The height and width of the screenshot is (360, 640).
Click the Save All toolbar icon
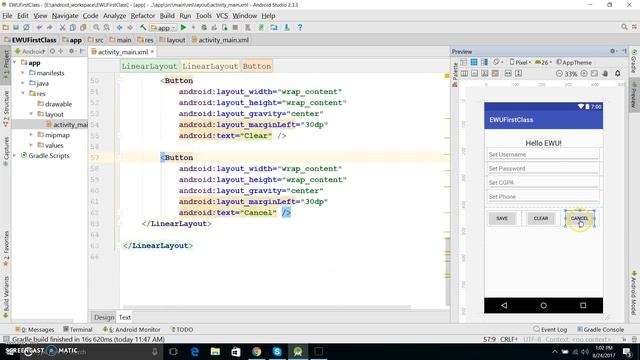[x=16, y=27]
